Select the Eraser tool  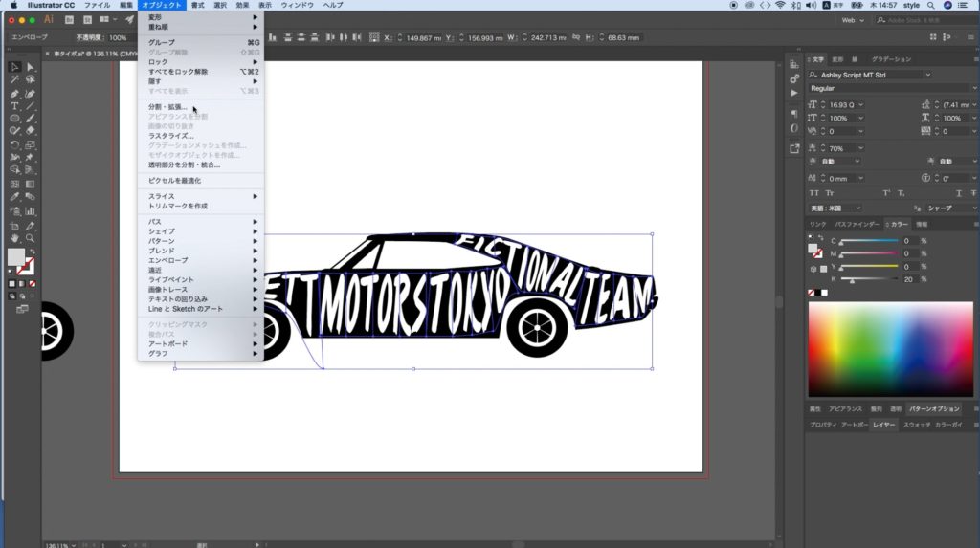pyautogui.click(x=30, y=131)
